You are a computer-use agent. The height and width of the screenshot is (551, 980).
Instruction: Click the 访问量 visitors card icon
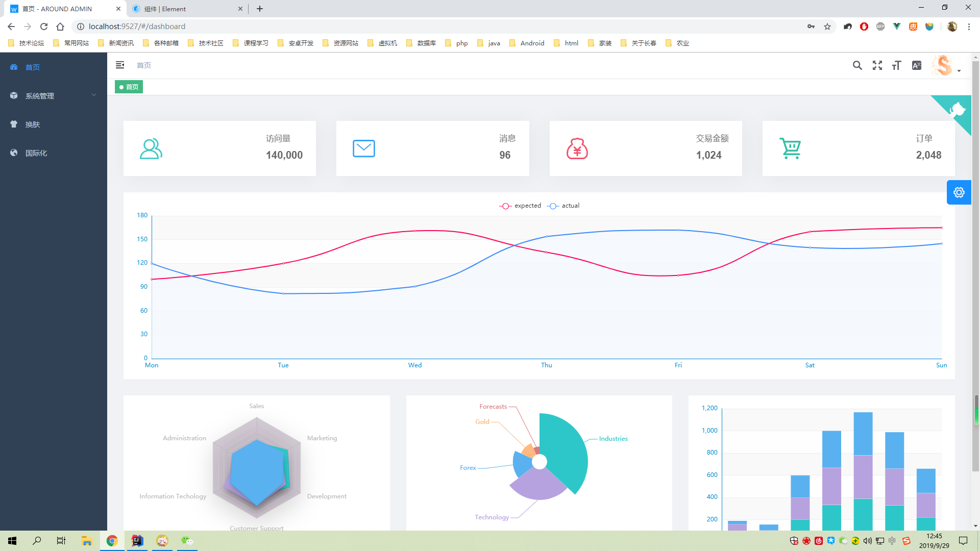point(151,148)
